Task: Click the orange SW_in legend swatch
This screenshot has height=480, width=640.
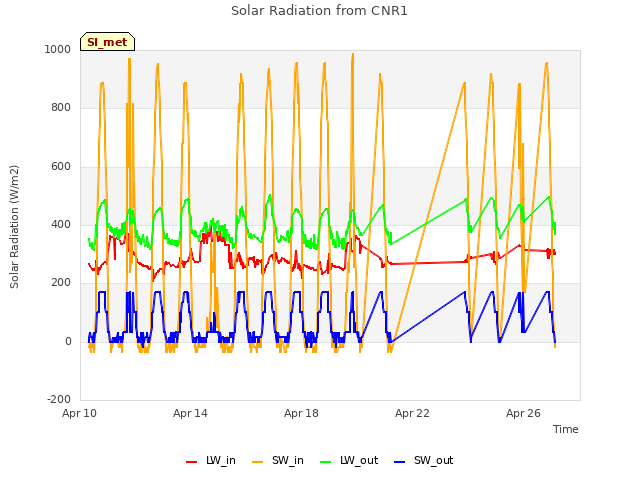Action: pos(258,462)
